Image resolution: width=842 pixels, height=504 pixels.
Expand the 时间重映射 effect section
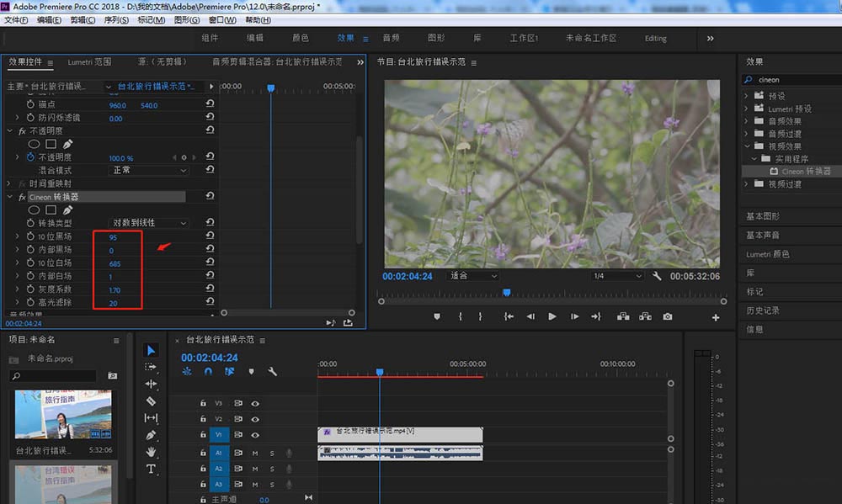click(x=10, y=183)
